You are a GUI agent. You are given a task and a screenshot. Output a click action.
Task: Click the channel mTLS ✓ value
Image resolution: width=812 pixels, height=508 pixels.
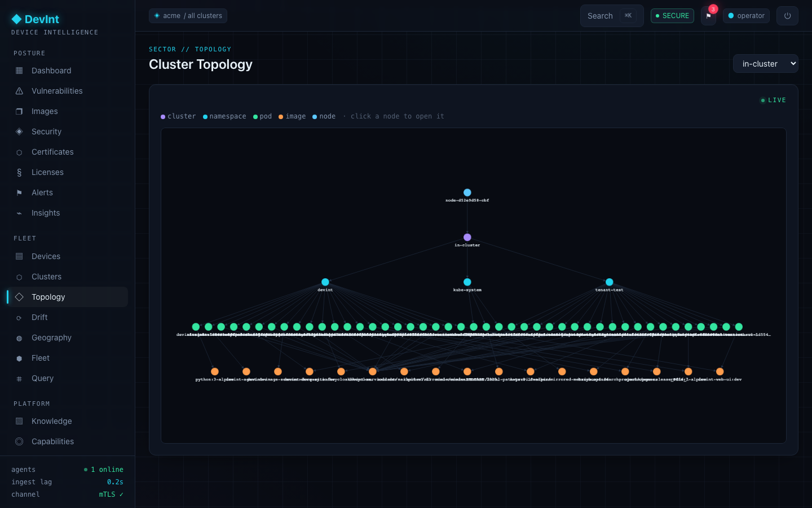pyautogui.click(x=111, y=494)
